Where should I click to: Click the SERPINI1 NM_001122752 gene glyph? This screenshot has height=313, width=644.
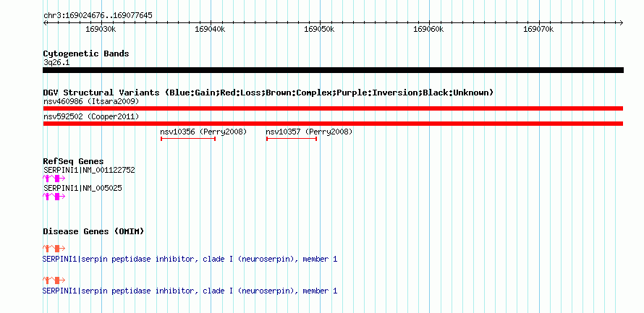click(x=54, y=178)
